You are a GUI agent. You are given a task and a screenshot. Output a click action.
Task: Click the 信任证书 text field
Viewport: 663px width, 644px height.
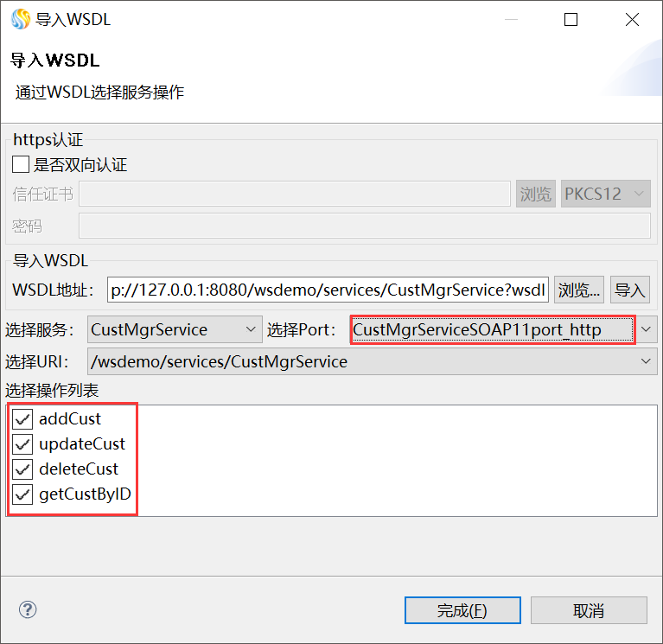[x=295, y=194]
